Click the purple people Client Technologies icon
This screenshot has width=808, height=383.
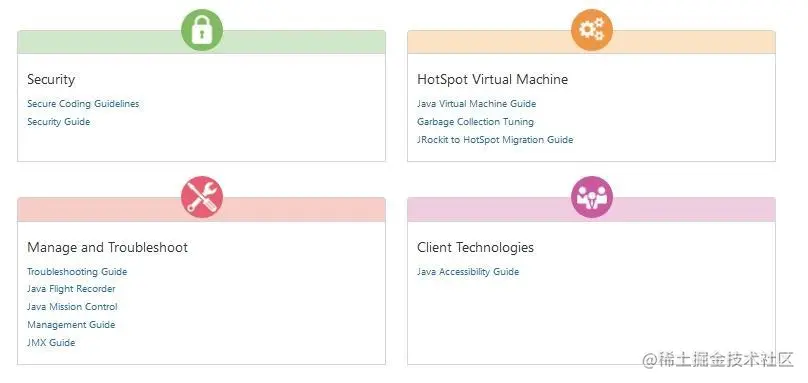click(592, 197)
